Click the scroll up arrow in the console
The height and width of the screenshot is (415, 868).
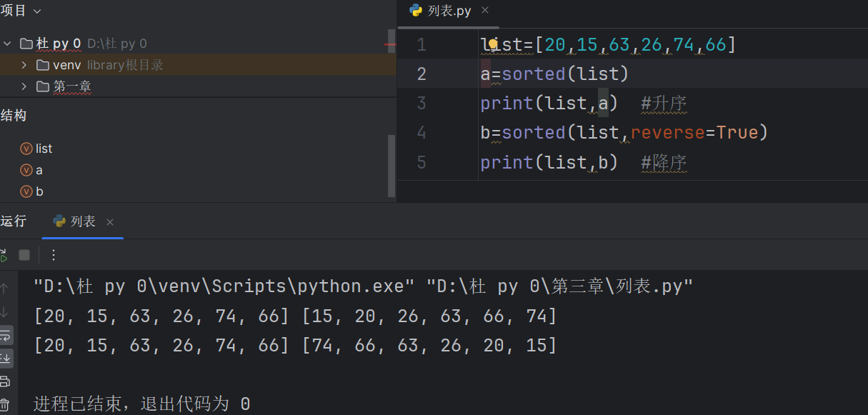4,289
